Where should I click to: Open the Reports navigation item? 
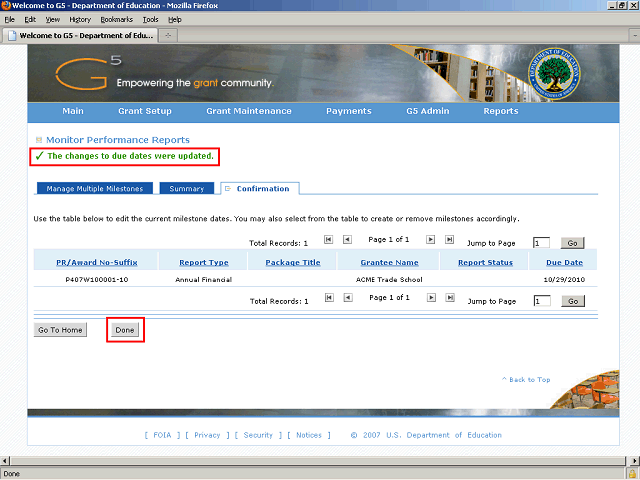501,111
